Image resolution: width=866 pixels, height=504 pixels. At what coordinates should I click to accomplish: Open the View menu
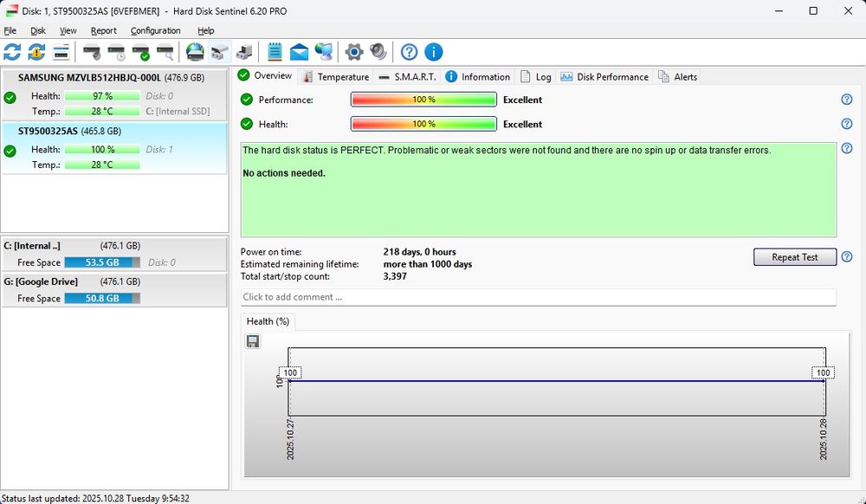[68, 31]
